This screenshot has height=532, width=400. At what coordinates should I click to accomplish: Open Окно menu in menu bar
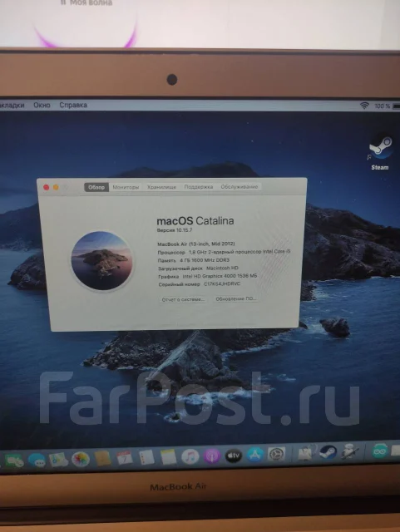pos(42,106)
